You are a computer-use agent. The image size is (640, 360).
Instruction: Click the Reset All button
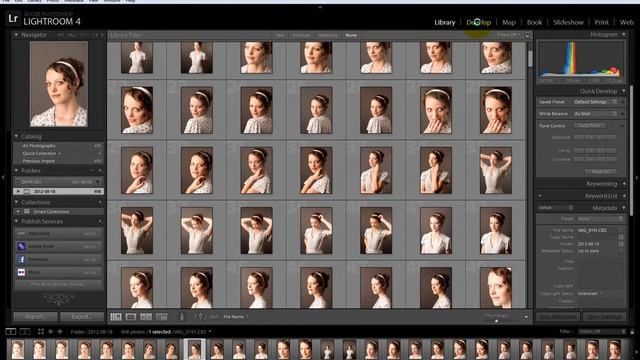[x=600, y=172]
